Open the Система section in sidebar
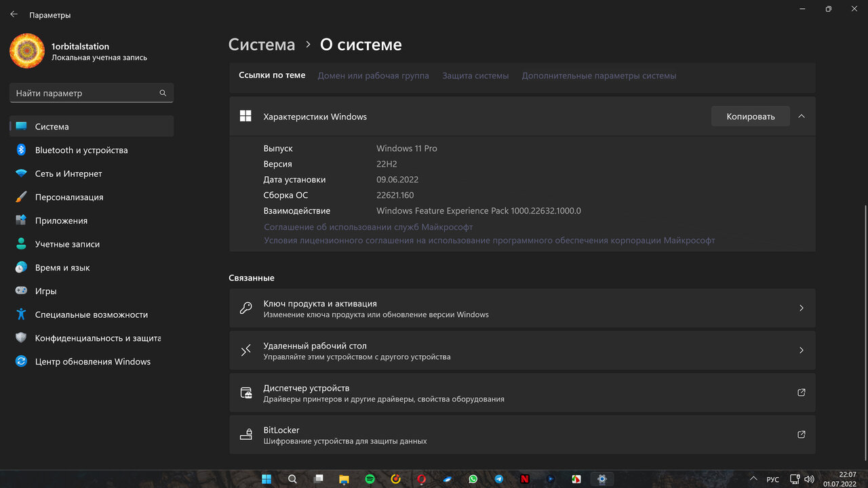 coord(92,126)
